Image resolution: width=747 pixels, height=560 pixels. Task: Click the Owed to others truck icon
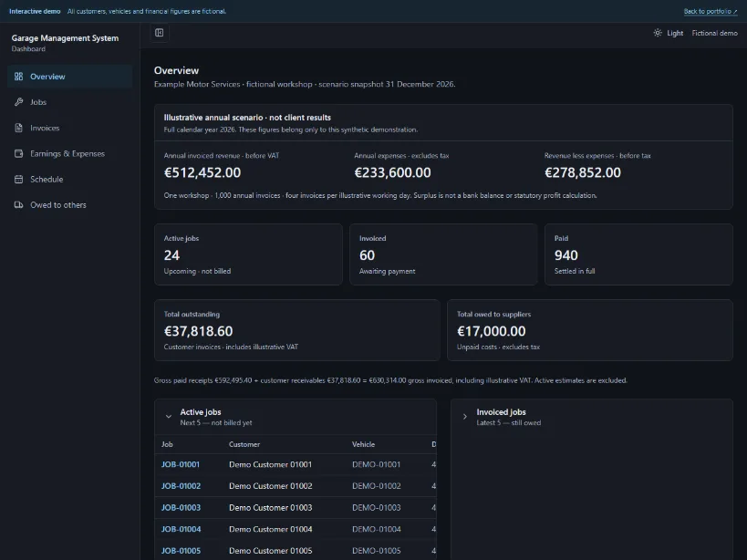pos(18,205)
